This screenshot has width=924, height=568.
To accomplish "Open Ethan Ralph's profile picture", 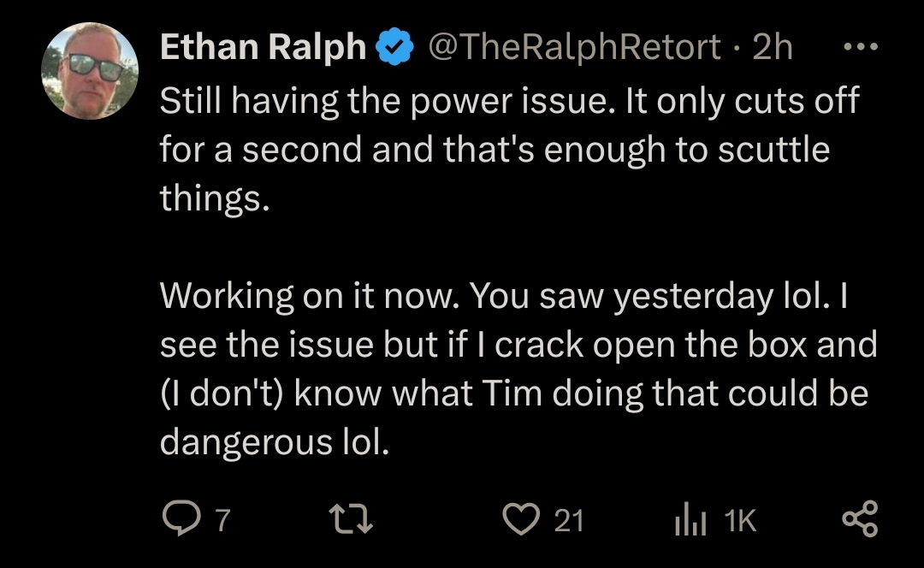I will click(90, 71).
